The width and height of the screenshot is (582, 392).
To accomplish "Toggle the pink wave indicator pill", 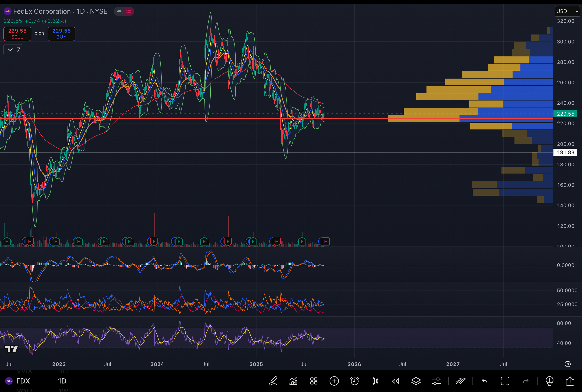I will [129, 11].
